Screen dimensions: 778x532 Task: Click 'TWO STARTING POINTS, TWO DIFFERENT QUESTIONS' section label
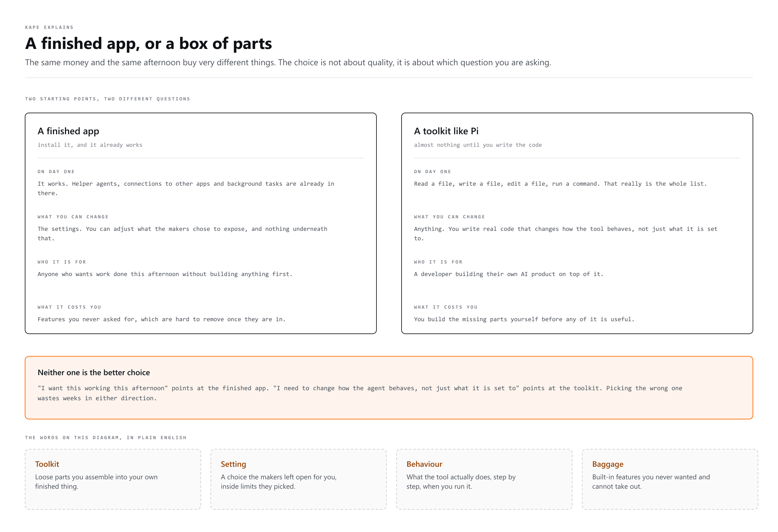pyautogui.click(x=108, y=99)
